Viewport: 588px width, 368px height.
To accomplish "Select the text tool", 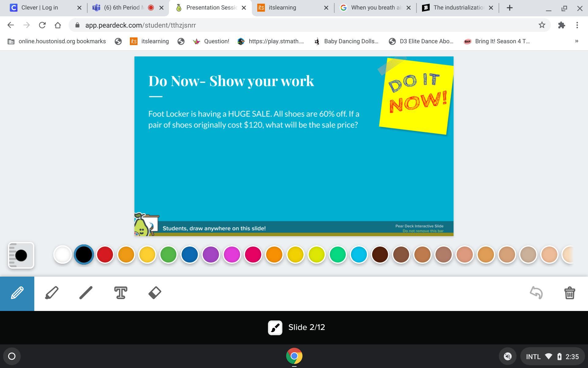I will (x=121, y=293).
